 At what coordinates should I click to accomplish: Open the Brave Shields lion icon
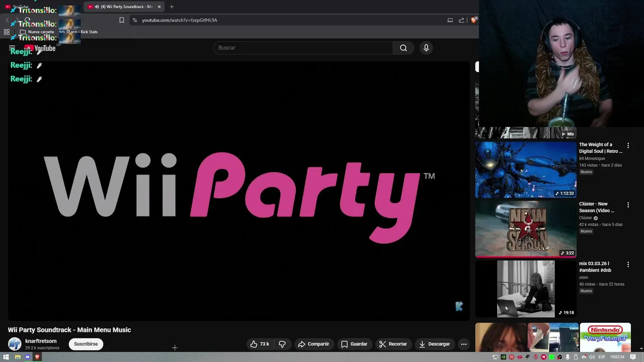(x=473, y=20)
